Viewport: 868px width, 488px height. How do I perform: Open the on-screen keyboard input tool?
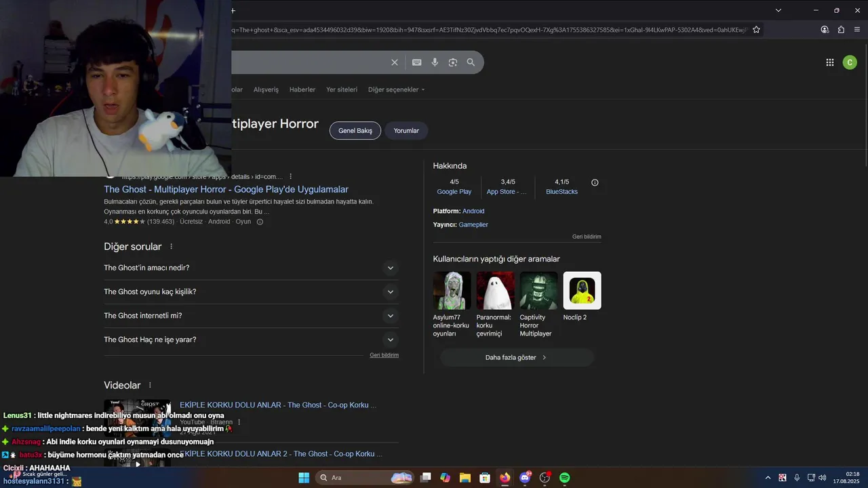[x=417, y=62]
